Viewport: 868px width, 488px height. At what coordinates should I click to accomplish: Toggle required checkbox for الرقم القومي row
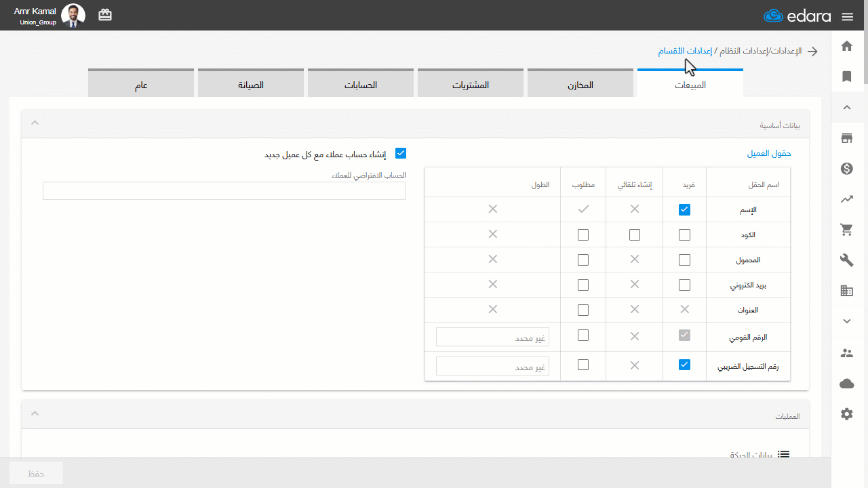[583, 335]
